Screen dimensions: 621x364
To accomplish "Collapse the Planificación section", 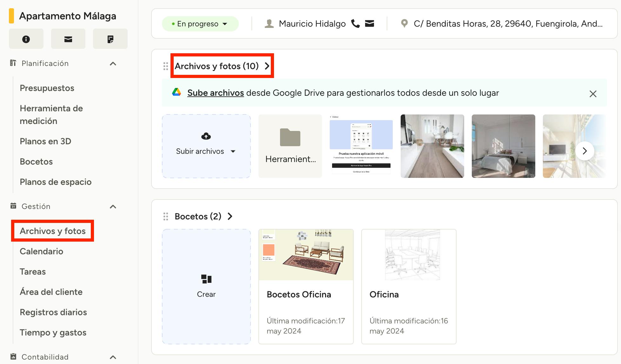I will [x=113, y=63].
